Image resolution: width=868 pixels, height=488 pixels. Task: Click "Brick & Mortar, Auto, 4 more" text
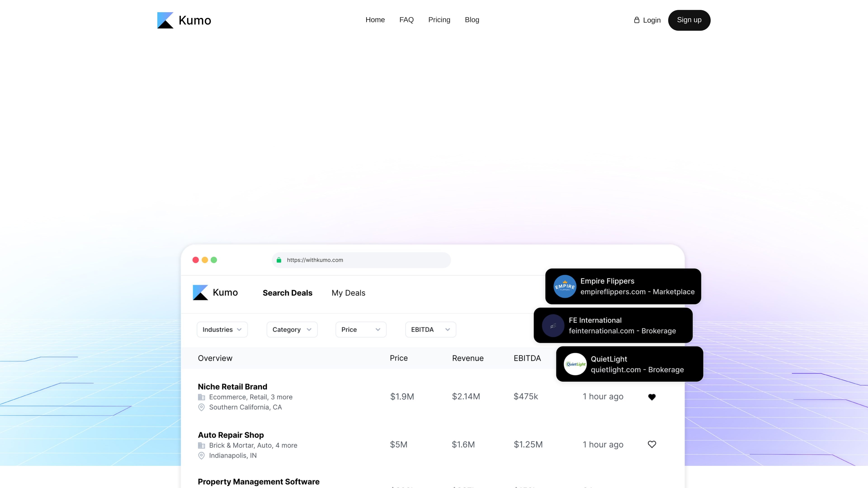coord(253,445)
